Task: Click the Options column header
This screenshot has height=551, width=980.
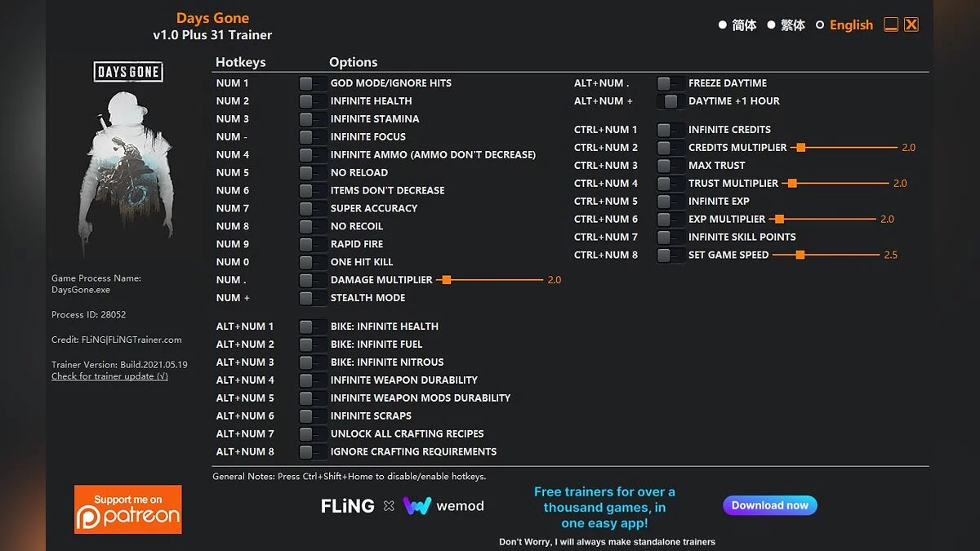Action: (x=353, y=62)
